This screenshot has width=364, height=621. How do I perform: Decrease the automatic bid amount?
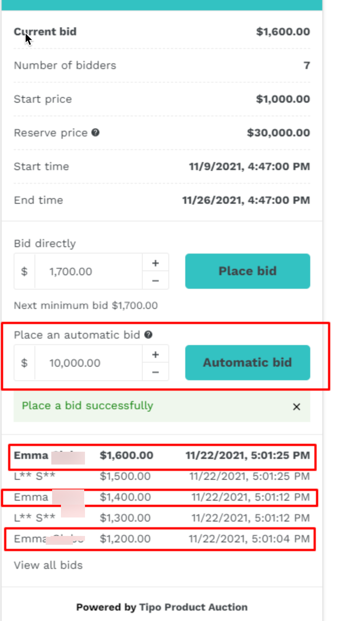156,372
